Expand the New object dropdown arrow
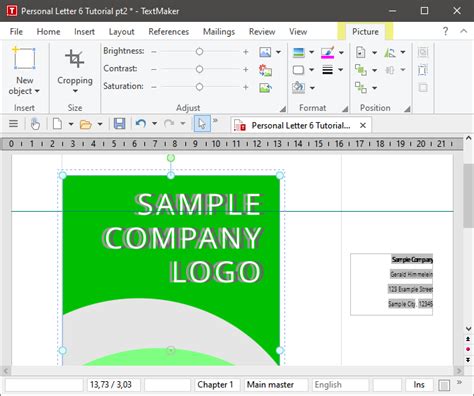The height and width of the screenshot is (396, 474). click(37, 91)
